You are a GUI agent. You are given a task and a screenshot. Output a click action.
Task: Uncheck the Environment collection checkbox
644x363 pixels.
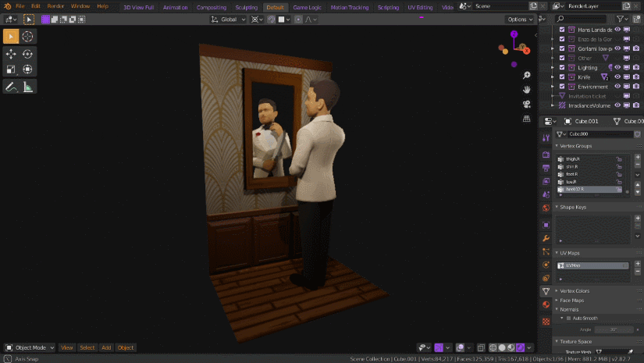562,86
